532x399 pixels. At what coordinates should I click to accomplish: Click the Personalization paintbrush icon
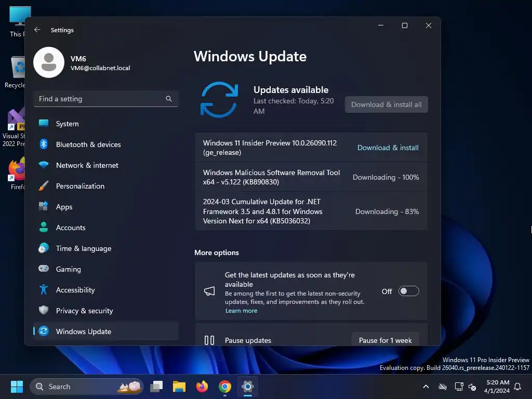click(44, 186)
